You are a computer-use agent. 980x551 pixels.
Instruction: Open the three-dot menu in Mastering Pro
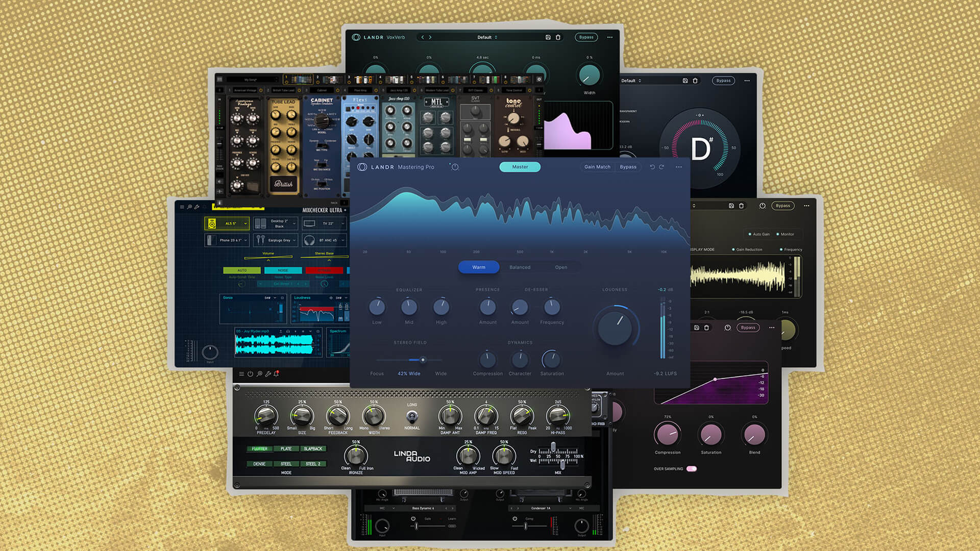(679, 167)
